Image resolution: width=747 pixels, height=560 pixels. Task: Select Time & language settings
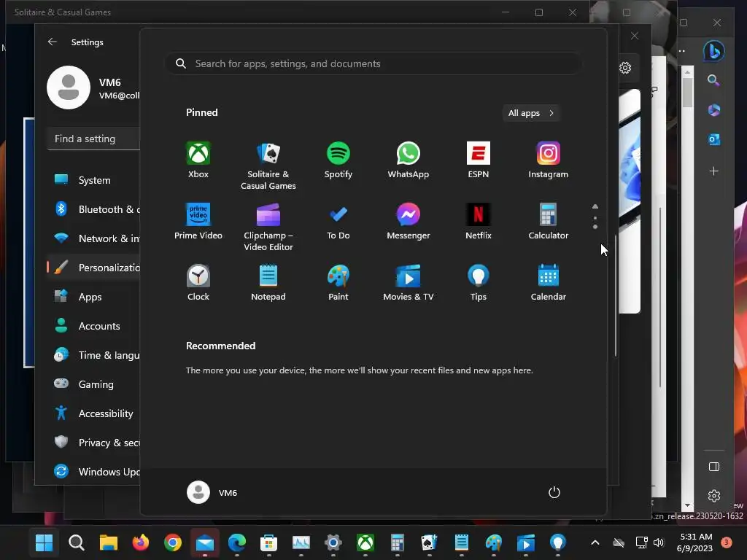94,355
